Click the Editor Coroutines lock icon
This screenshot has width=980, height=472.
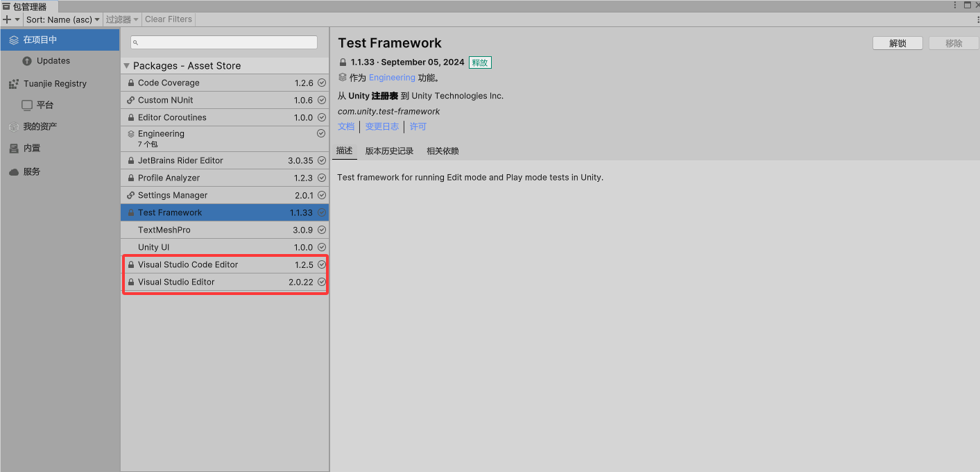(x=131, y=117)
